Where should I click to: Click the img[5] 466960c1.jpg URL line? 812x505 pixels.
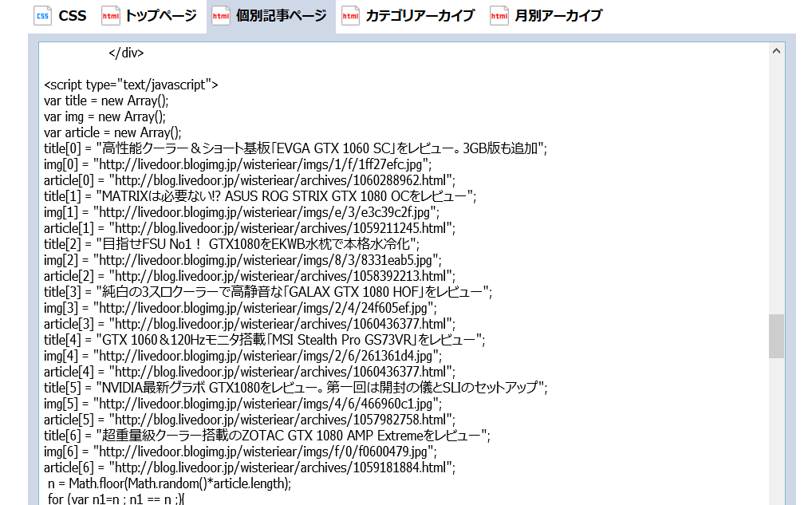pos(242,404)
